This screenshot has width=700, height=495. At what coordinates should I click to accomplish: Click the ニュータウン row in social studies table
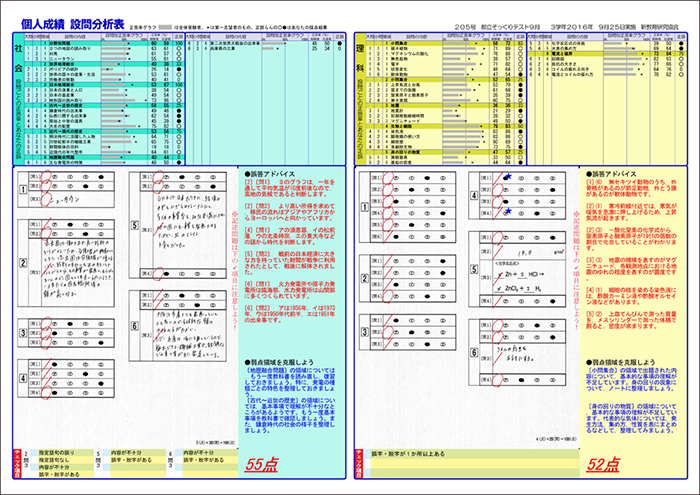pos(104,59)
